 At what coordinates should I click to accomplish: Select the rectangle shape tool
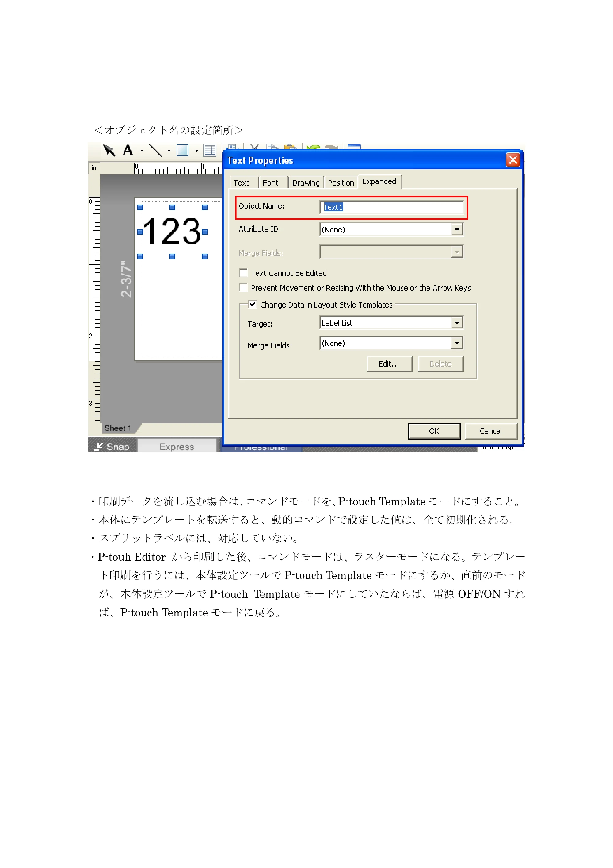point(182,151)
